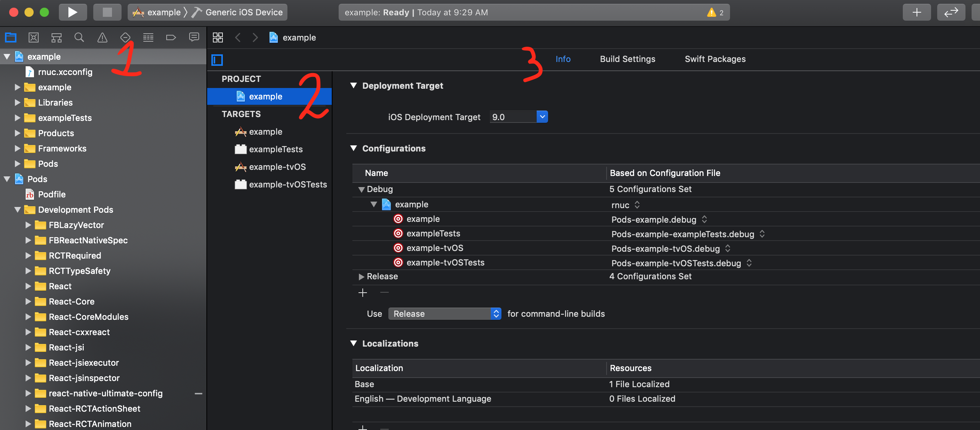Expand the exampleTests folder in navigator
Image resolution: width=980 pixels, height=430 pixels.
click(x=17, y=118)
